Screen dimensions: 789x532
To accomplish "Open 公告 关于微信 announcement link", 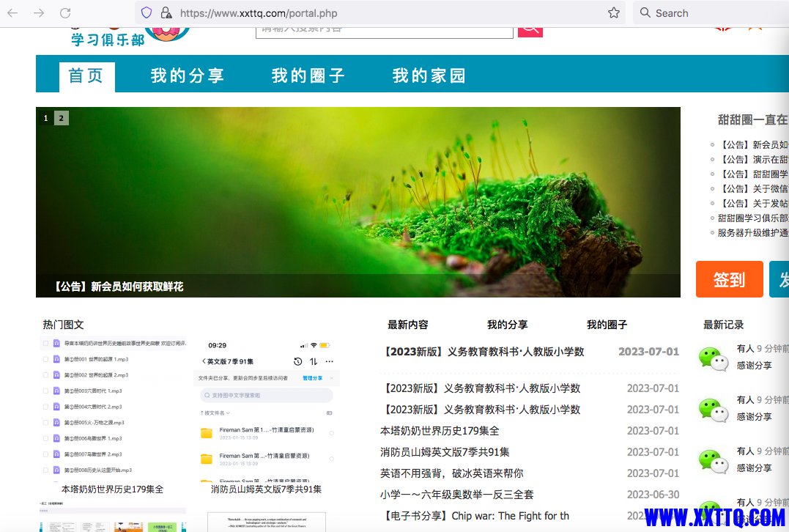I will click(753, 189).
